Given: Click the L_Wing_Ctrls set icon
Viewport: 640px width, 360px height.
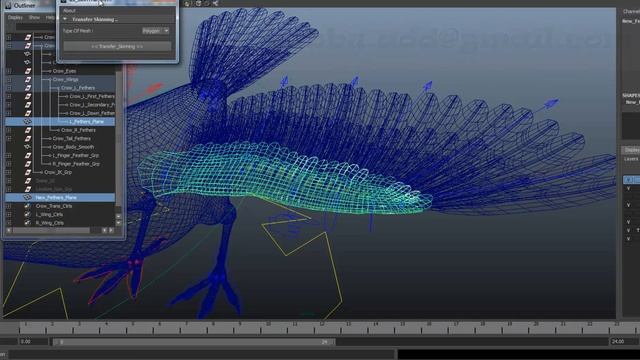Looking at the screenshot, I should point(28,214).
